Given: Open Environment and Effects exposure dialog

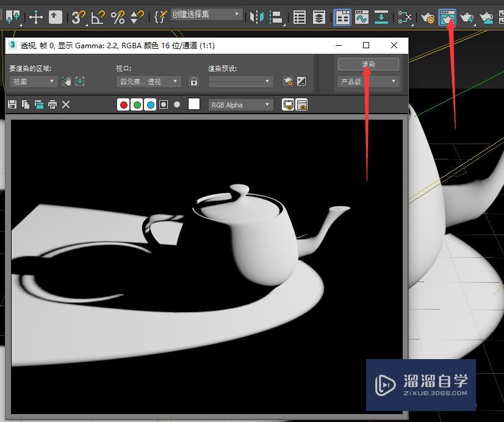Looking at the screenshot, I should (x=301, y=81).
